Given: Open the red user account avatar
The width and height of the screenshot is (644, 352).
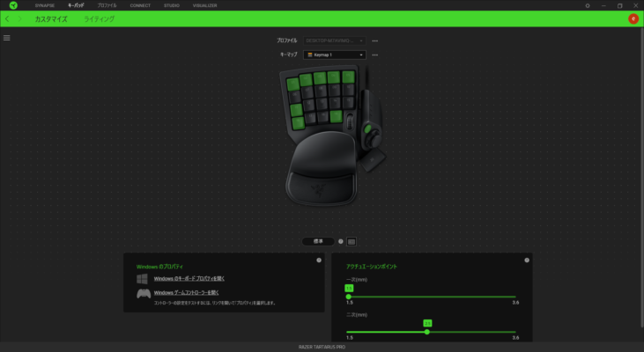Looking at the screenshot, I should [633, 18].
